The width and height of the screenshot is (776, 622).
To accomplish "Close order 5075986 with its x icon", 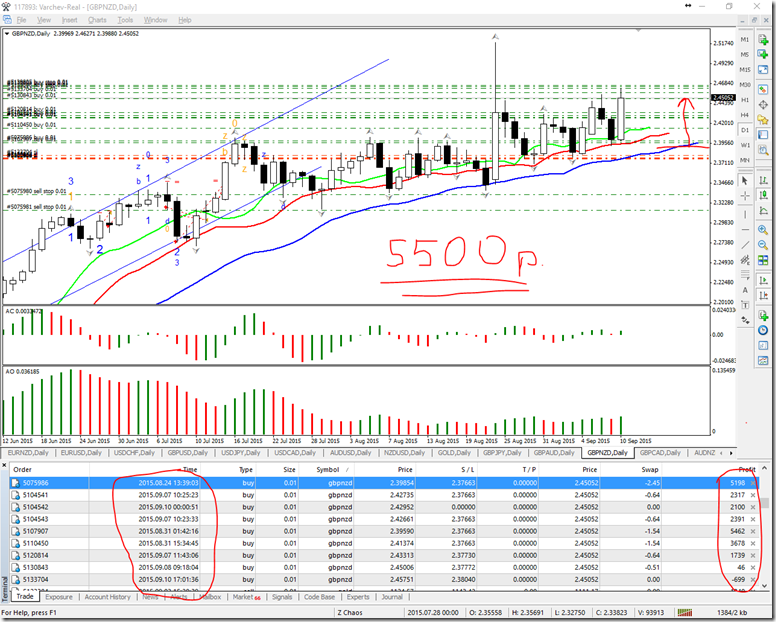I will point(753,482).
